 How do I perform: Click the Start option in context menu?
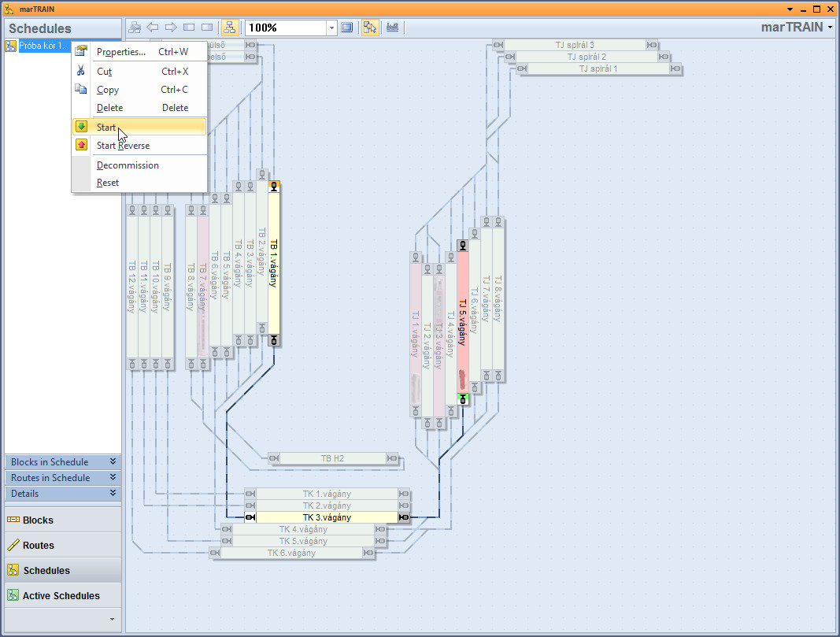(x=106, y=127)
